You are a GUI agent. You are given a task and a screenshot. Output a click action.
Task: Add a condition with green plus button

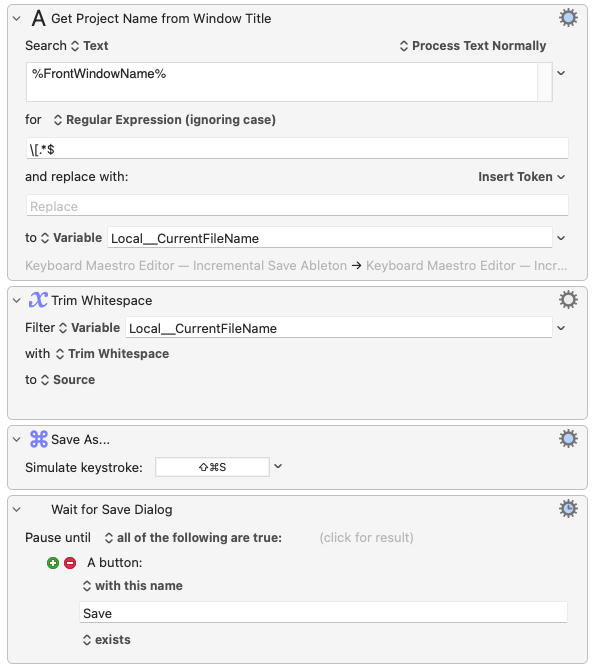click(x=53, y=563)
